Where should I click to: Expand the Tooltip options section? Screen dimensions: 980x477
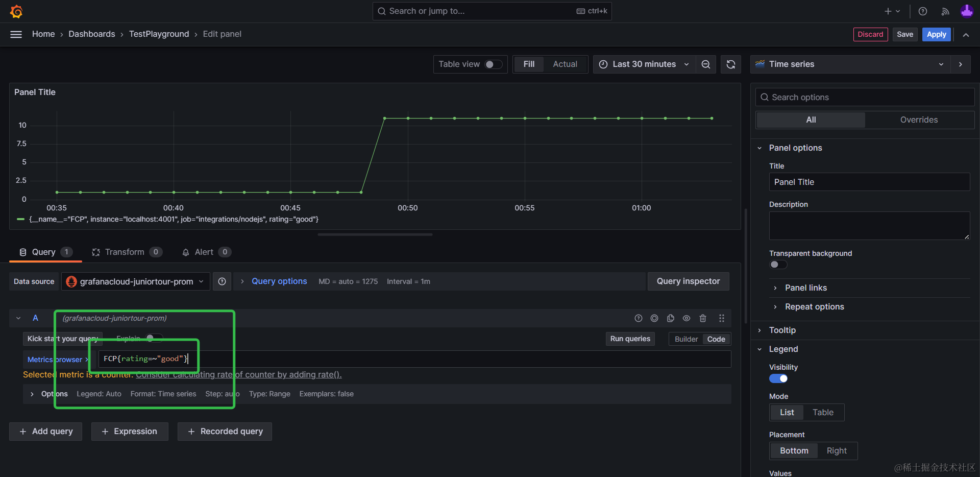tap(782, 330)
